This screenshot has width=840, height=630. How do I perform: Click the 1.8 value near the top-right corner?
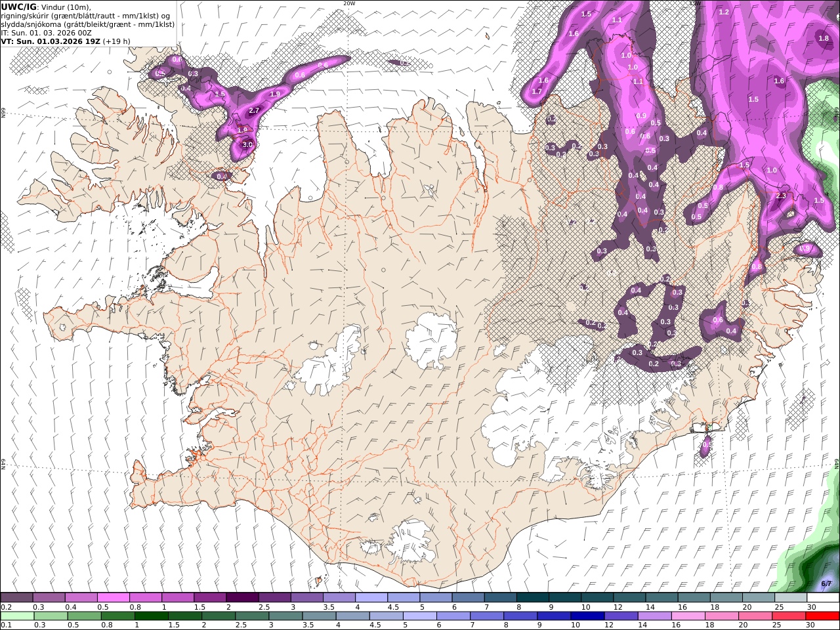[824, 38]
